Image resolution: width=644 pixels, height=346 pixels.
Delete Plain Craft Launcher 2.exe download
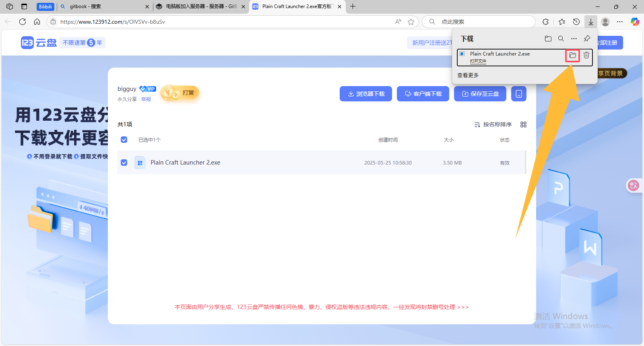click(x=586, y=55)
